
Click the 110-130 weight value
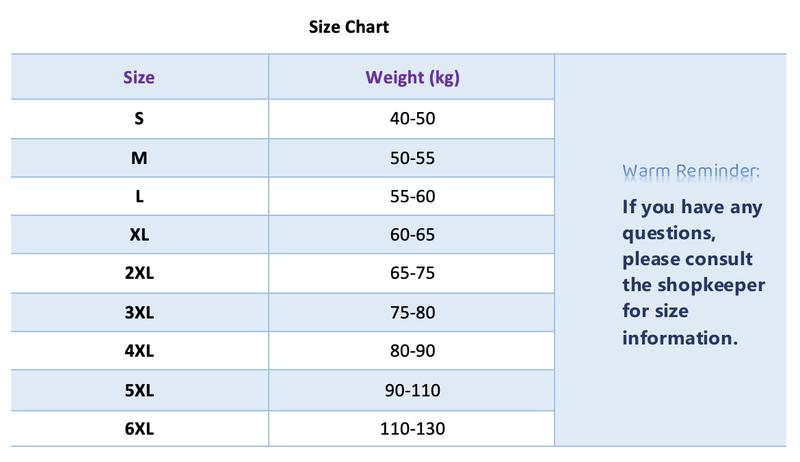click(412, 429)
